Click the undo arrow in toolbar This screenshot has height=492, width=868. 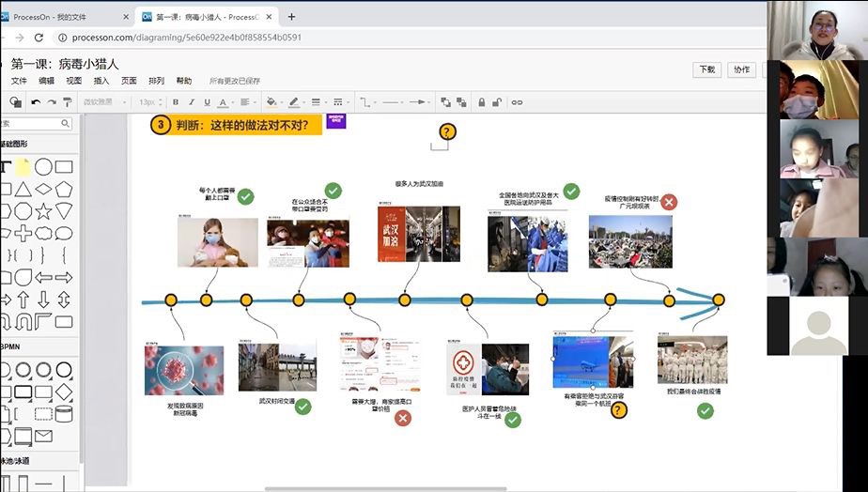36,101
